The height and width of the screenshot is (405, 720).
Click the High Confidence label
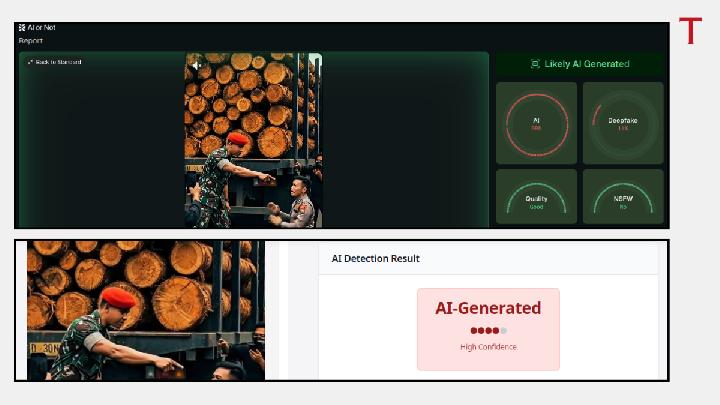click(488, 347)
